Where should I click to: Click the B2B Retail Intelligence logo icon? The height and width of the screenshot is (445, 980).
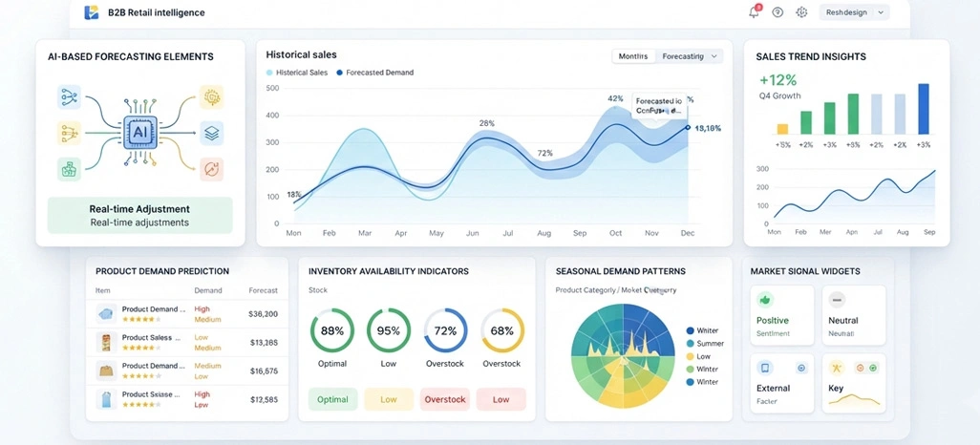click(92, 11)
